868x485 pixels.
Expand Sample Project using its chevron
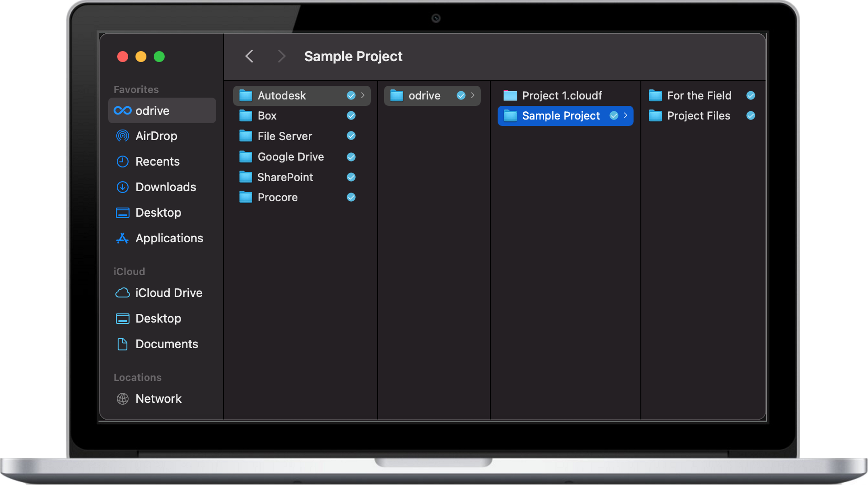(625, 115)
